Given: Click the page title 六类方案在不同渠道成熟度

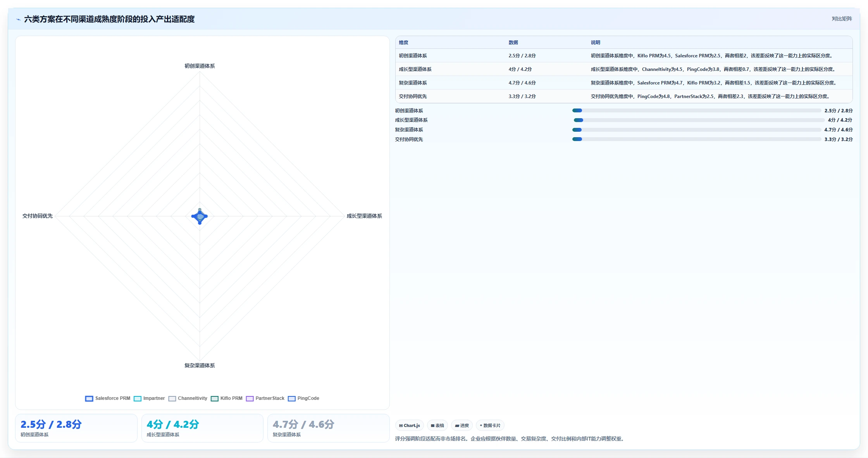Looking at the screenshot, I should tap(109, 19).
